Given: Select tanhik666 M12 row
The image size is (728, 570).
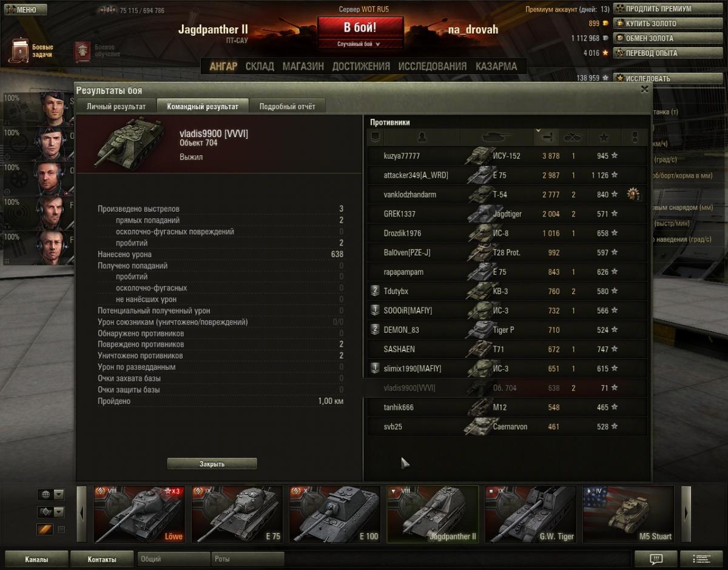Looking at the screenshot, I should [507, 407].
